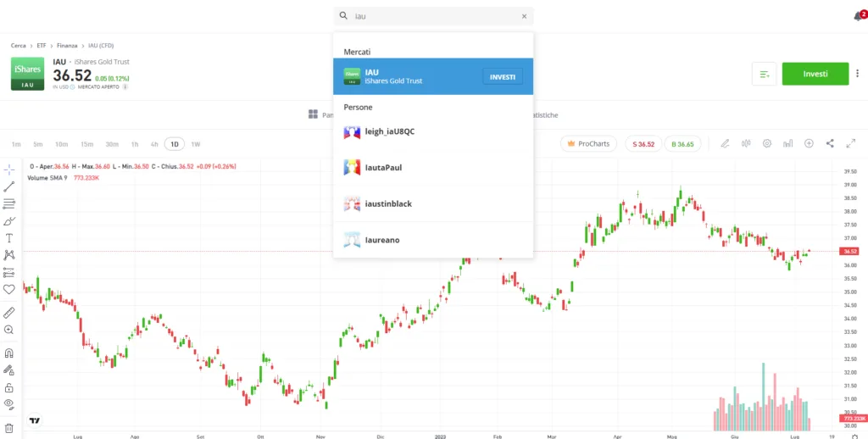The image size is (868, 439).
Task: Click the TradingView logo on chart
Action: (x=35, y=420)
